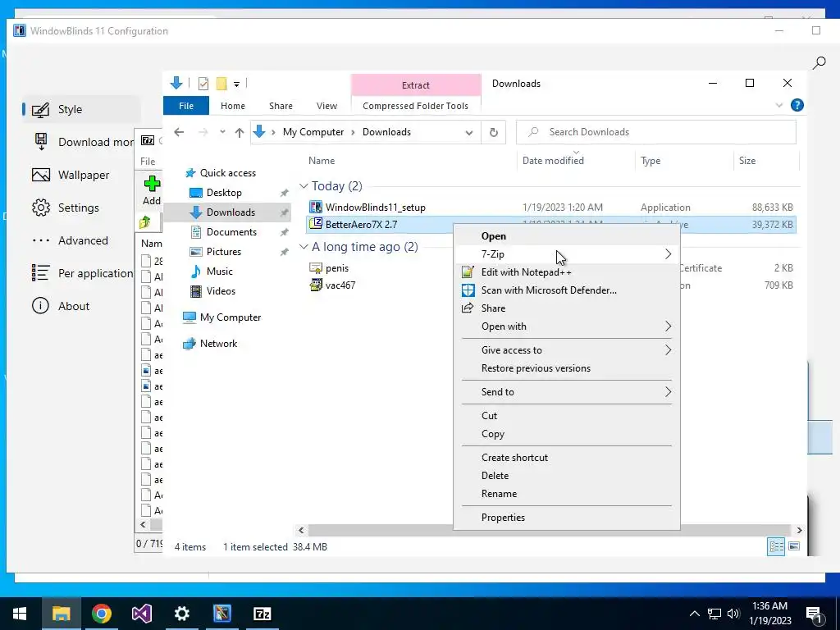The image size is (840, 630).
Task: Open Properties from the context menu
Action: pos(567,518)
